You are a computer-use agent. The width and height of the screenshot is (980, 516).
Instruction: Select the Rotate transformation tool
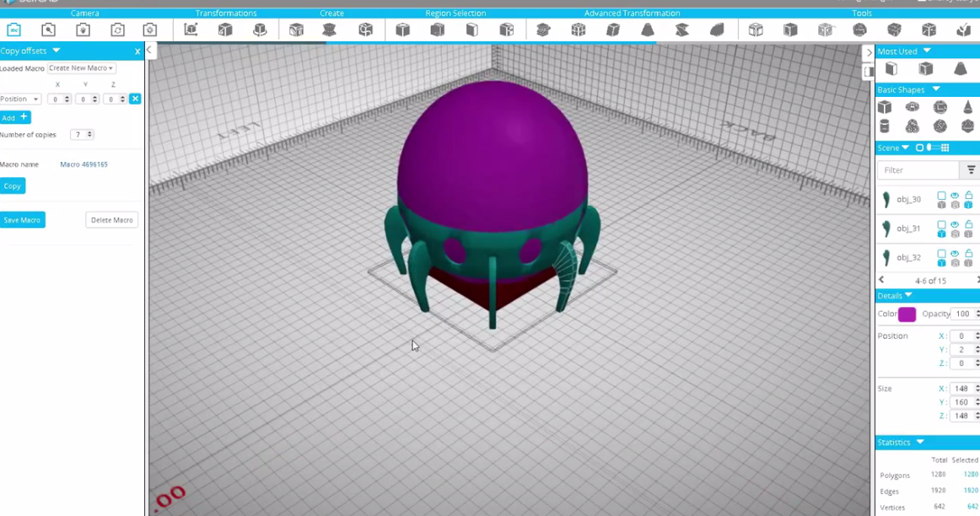pyautogui.click(x=260, y=30)
